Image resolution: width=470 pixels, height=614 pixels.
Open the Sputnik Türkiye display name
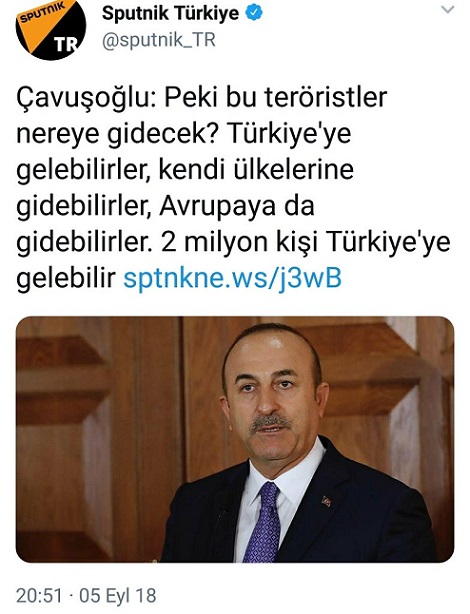(170, 14)
